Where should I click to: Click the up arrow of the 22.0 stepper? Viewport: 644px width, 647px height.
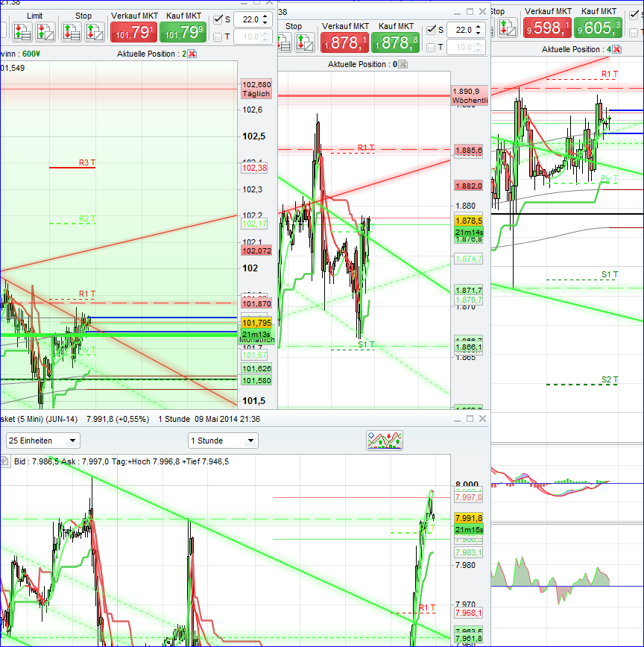coord(265,16)
